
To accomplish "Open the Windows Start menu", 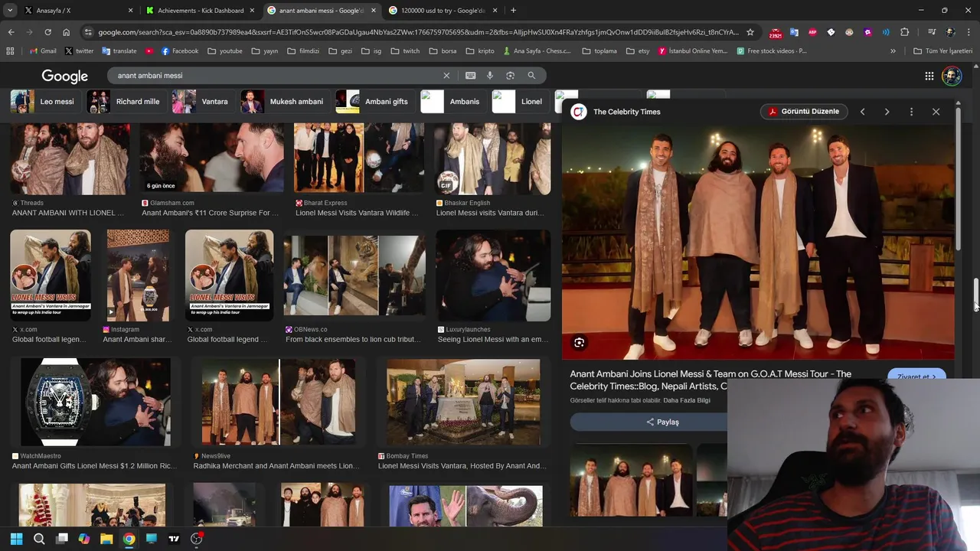I will click(16, 539).
